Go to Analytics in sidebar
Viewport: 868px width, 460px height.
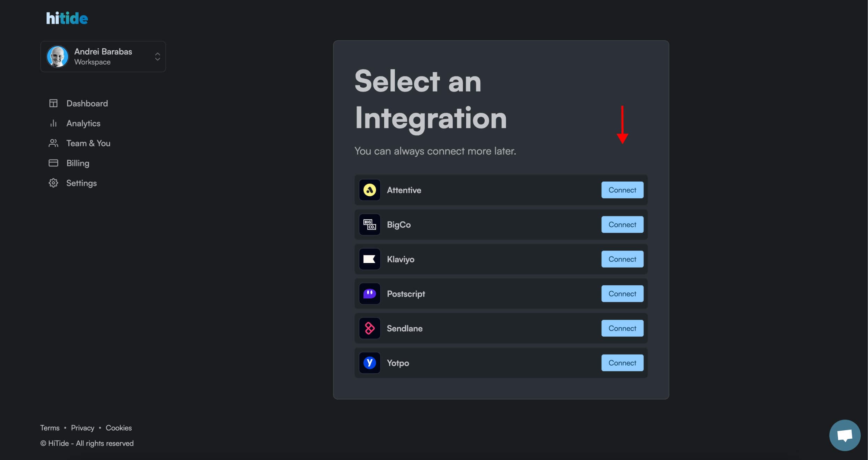tap(83, 123)
